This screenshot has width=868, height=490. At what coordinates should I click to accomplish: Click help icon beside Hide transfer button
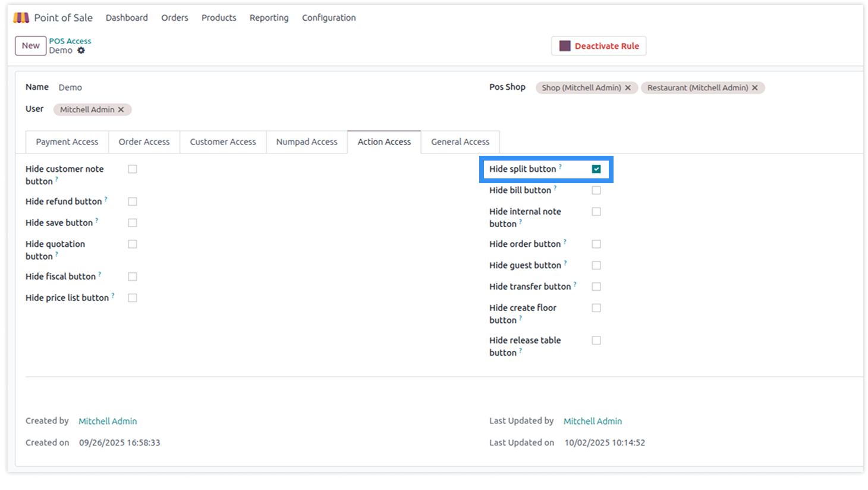coord(575,284)
